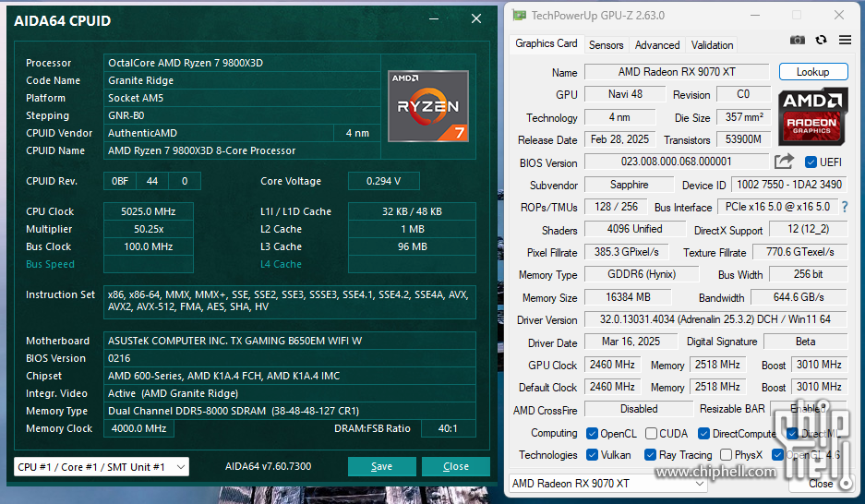Open the CPU #1 / Core #1 selector dropdown
The height and width of the screenshot is (504, 865).
point(102,466)
